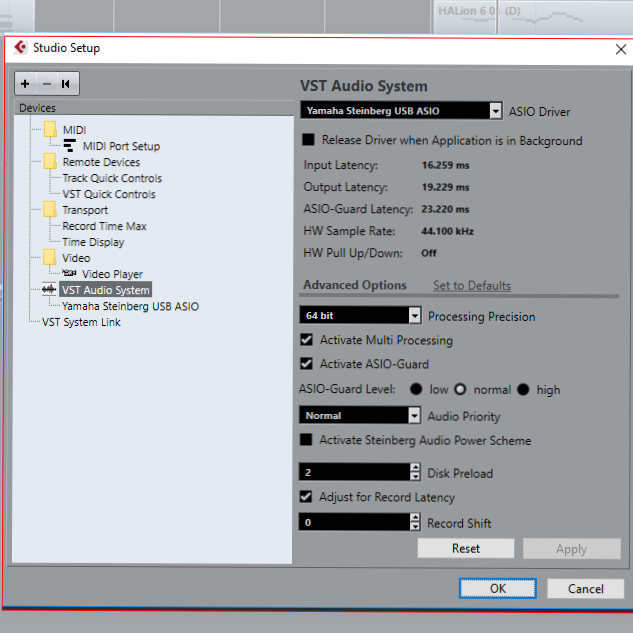Click the ASIO-Guard Latency value 23.220 ms
Screen dimensions: 633x633
click(x=445, y=209)
